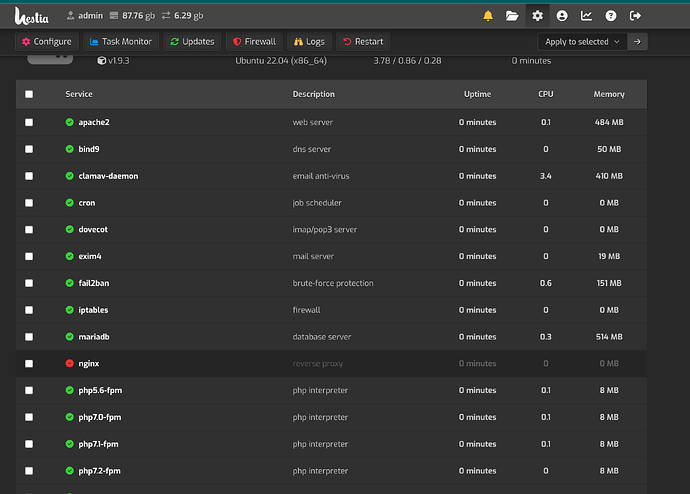Image resolution: width=690 pixels, height=494 pixels.
Task: Open the Configure toolbar button
Action: [47, 42]
